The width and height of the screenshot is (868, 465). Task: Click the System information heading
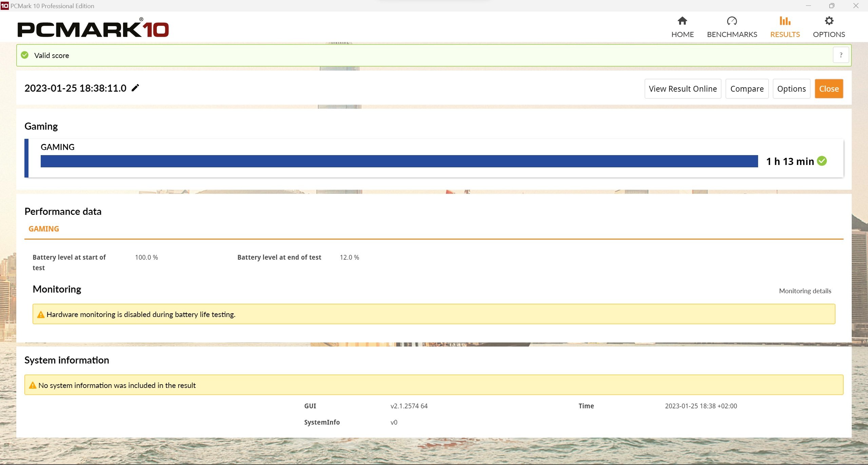pos(66,360)
